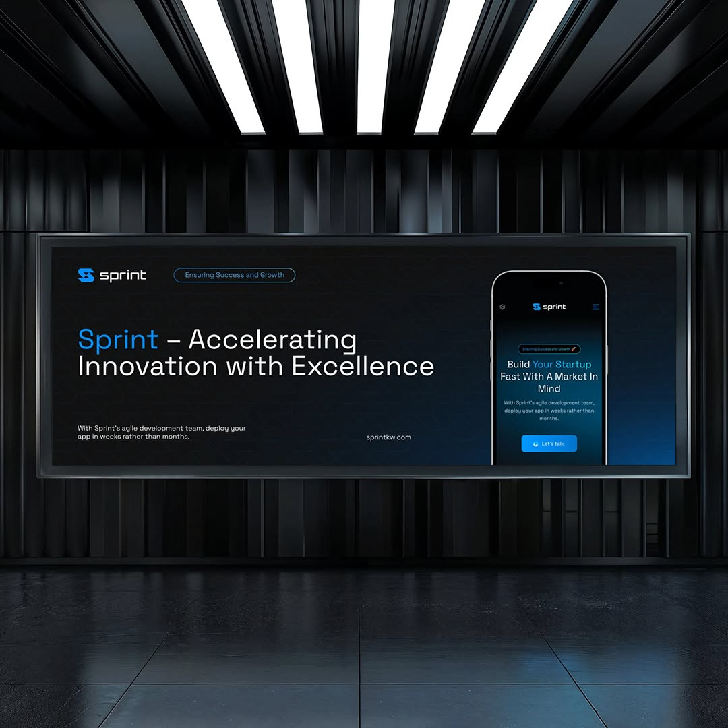Click the Sprint S logo mark on the billboard
The image size is (728, 728).
[86, 275]
